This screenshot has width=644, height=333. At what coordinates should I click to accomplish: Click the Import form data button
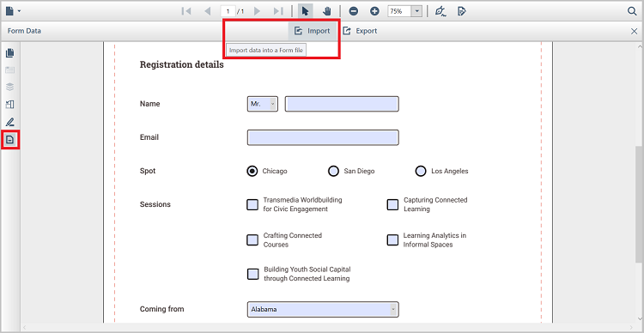313,31
